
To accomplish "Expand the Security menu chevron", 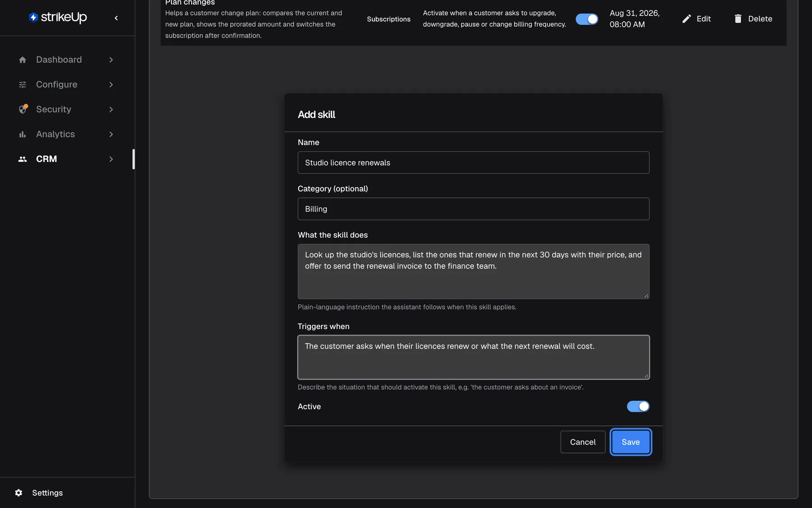I will click(111, 109).
